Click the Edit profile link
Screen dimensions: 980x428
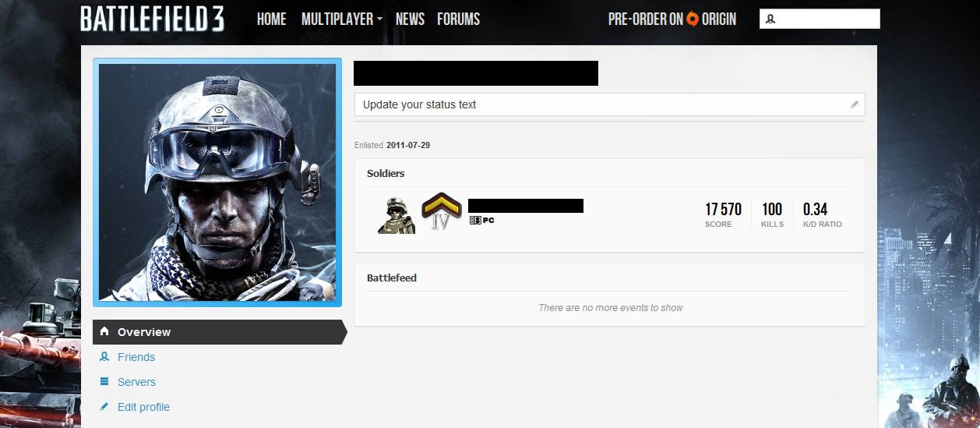[143, 407]
